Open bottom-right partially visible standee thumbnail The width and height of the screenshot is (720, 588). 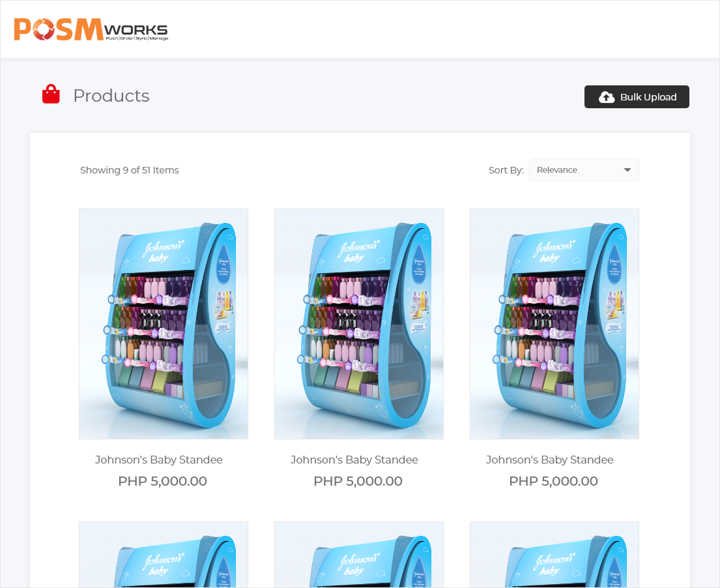pos(554,555)
